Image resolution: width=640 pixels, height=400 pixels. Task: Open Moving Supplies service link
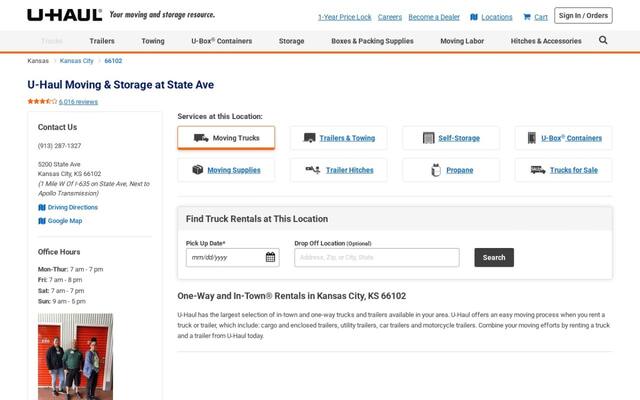[234, 170]
